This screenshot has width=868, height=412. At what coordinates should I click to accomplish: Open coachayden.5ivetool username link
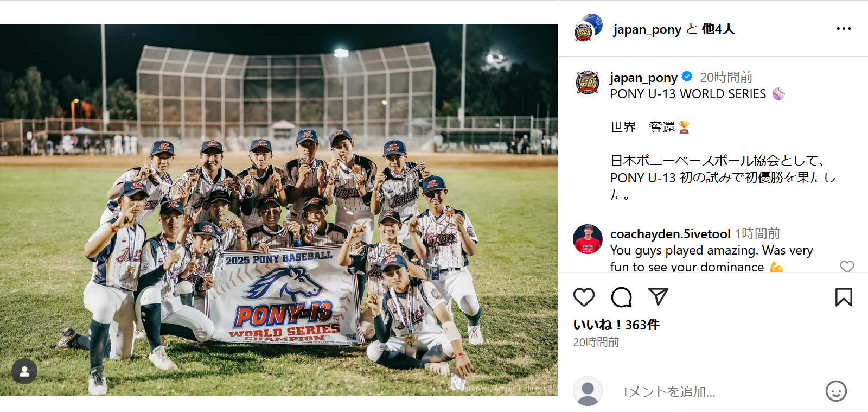670,234
